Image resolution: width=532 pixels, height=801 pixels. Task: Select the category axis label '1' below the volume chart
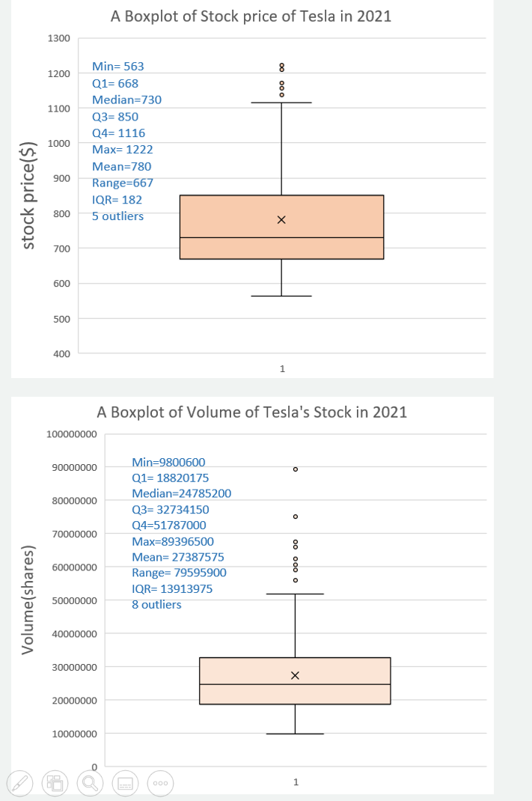(296, 782)
